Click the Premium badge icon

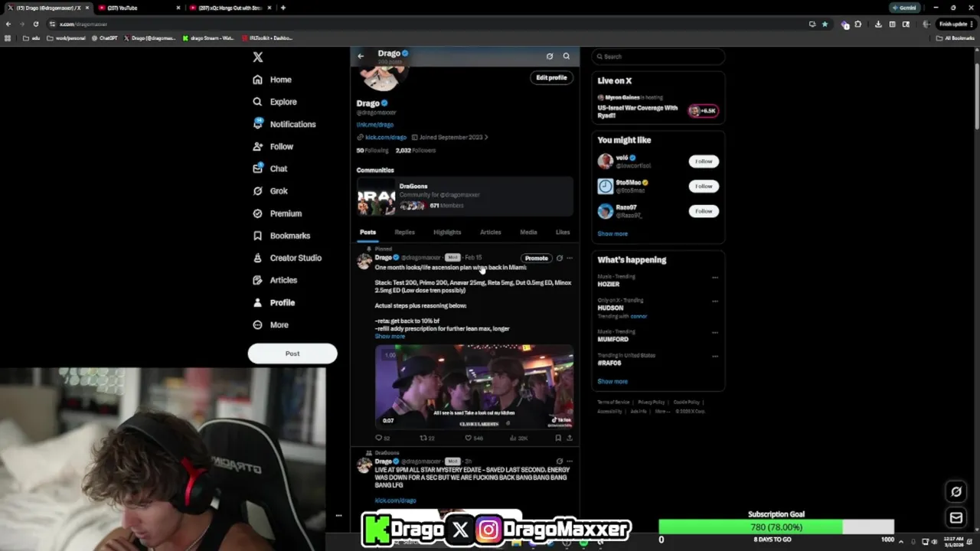(257, 214)
